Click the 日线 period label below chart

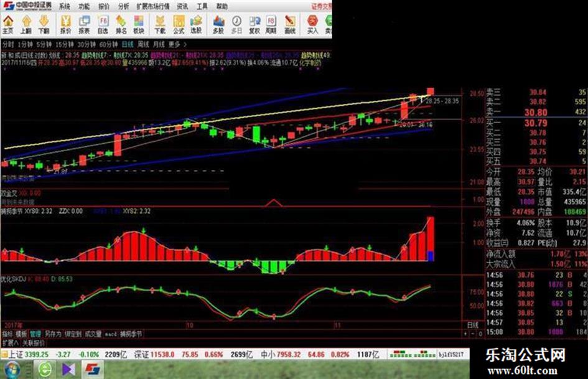[x=472, y=325]
